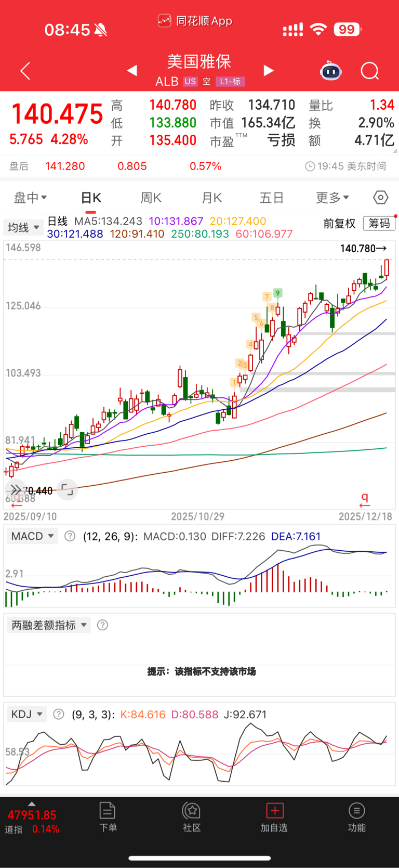Tap the current price 140.475
The width and height of the screenshot is (399, 868).
[57, 114]
